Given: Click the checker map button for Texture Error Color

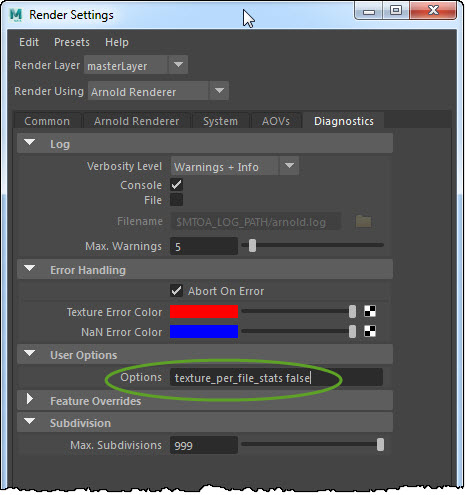Looking at the screenshot, I should click(x=370, y=311).
